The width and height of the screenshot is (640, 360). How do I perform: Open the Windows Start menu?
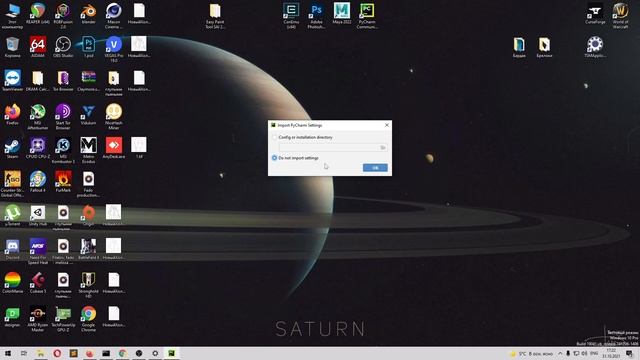(x=8, y=353)
